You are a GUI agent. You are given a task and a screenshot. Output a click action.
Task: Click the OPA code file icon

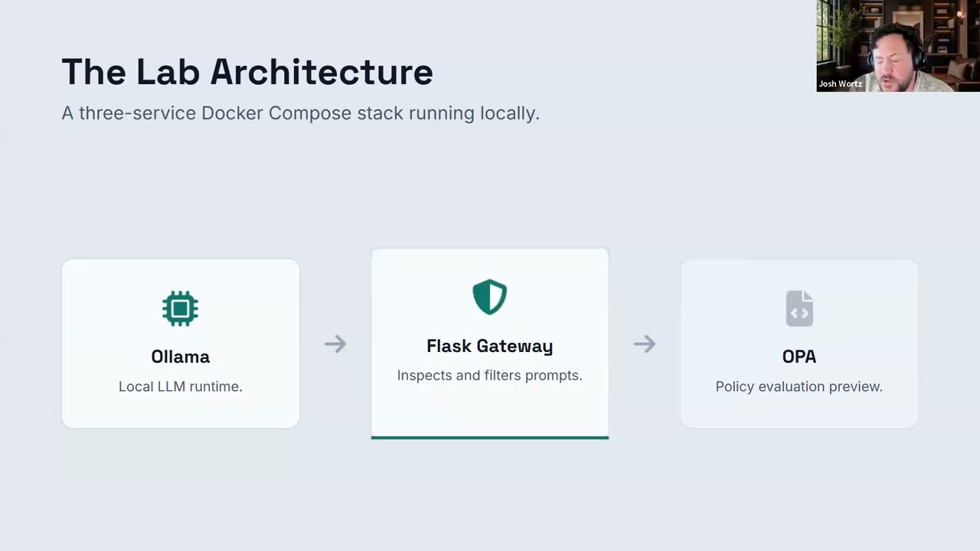click(x=799, y=308)
